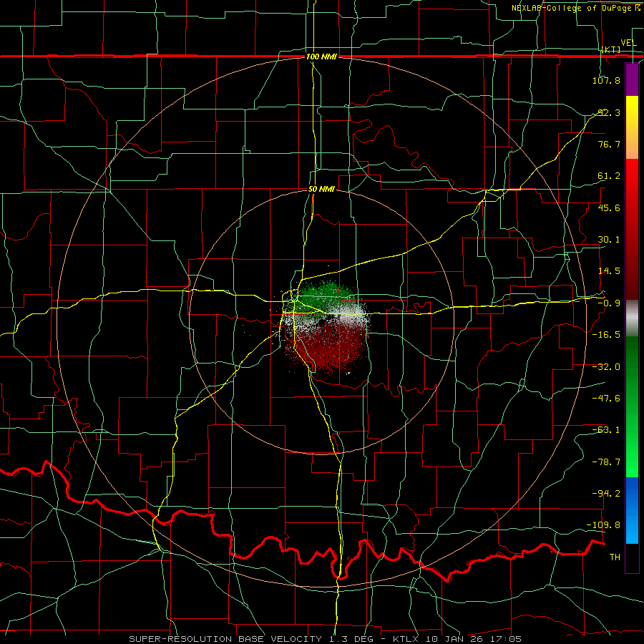
Task: Pick the purple segment of velocity color bar
Action: tap(632, 79)
